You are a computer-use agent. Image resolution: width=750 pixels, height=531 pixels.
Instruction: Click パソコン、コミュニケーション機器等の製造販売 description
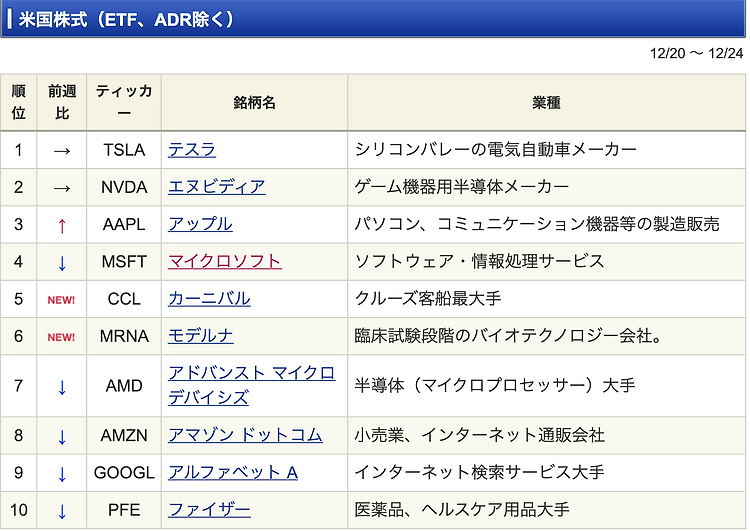(x=537, y=224)
